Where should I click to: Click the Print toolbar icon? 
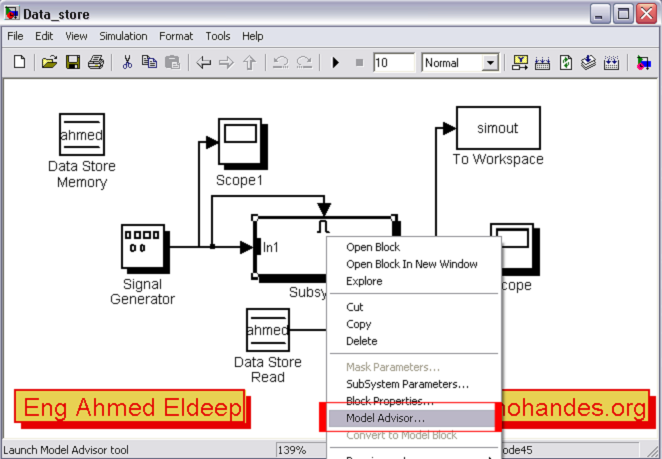coord(96,63)
